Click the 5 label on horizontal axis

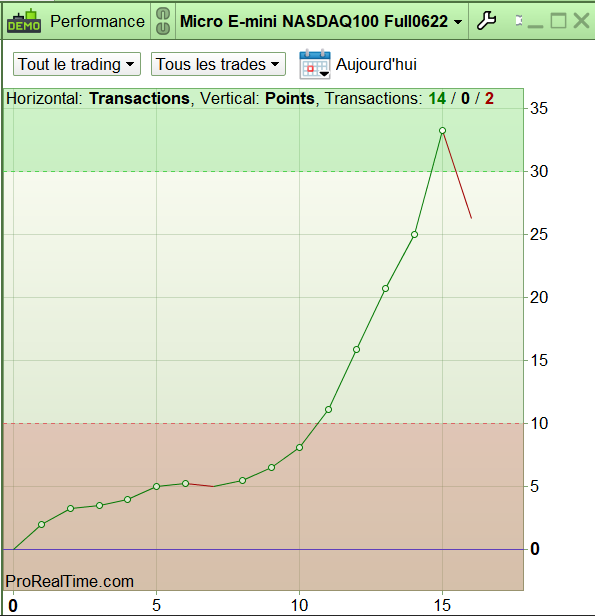[156, 605]
